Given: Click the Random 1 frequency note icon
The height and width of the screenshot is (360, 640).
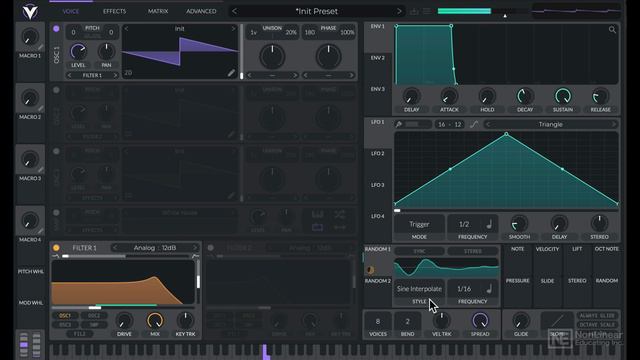Looking at the screenshot, I should click(x=489, y=289).
